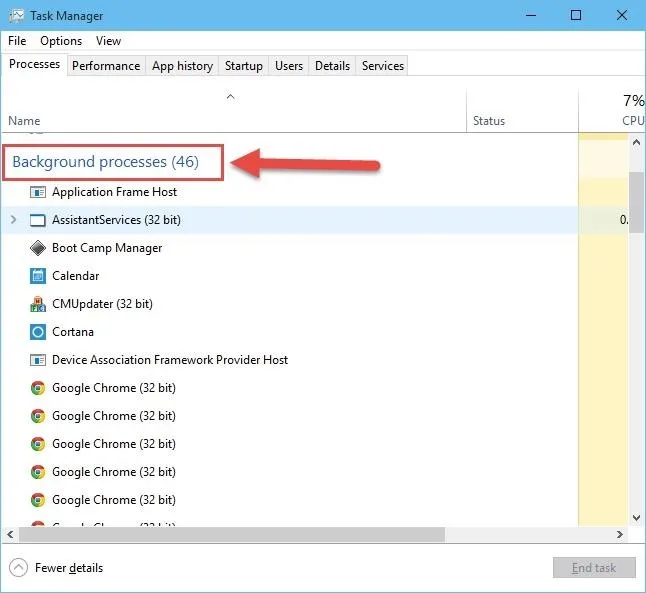
Task: Select the Calendar app icon
Action: (x=38, y=276)
